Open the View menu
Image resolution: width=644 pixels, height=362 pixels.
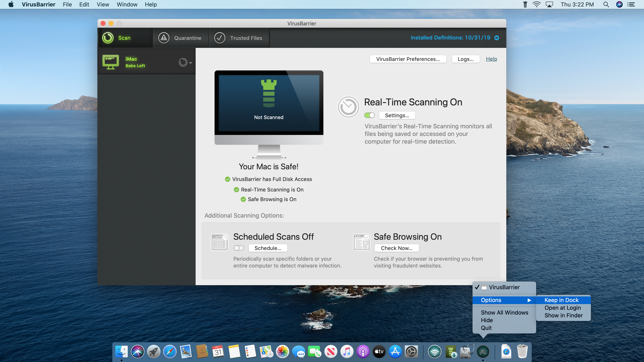click(103, 4)
